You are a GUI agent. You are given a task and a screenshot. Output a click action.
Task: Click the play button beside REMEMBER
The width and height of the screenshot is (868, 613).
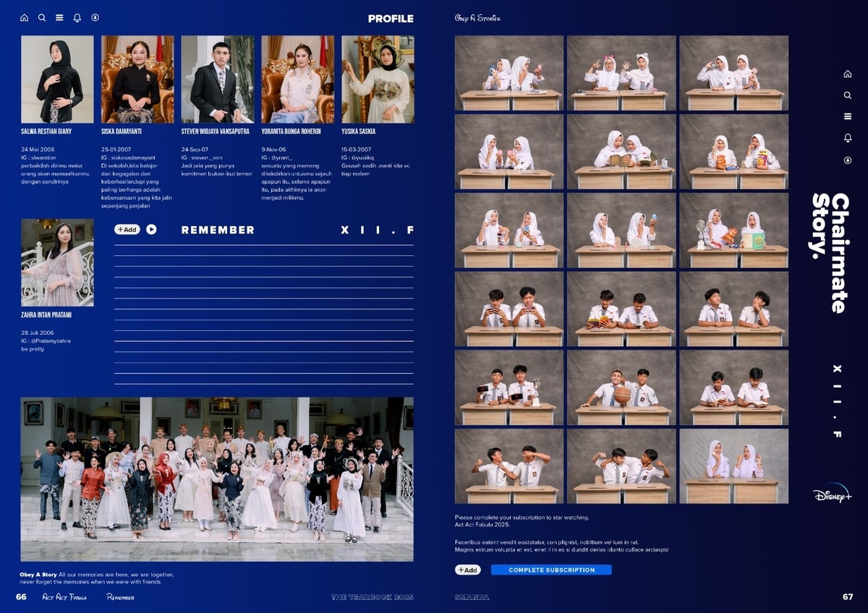(x=151, y=229)
